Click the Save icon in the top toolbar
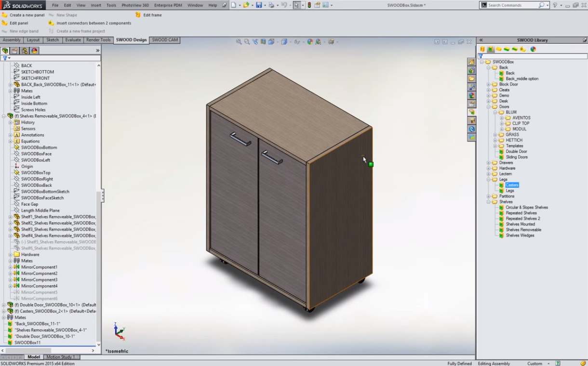Viewport: 588px width, 366px height. [x=259, y=5]
